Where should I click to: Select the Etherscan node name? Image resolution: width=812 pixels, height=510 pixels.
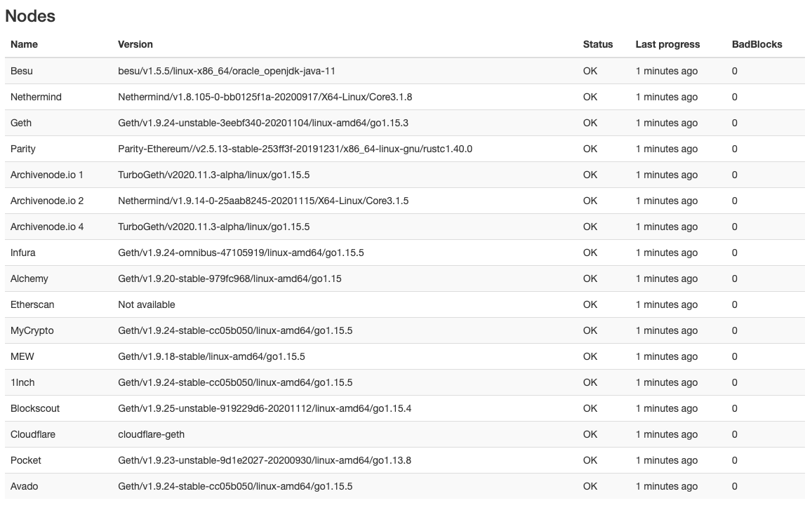coord(32,304)
